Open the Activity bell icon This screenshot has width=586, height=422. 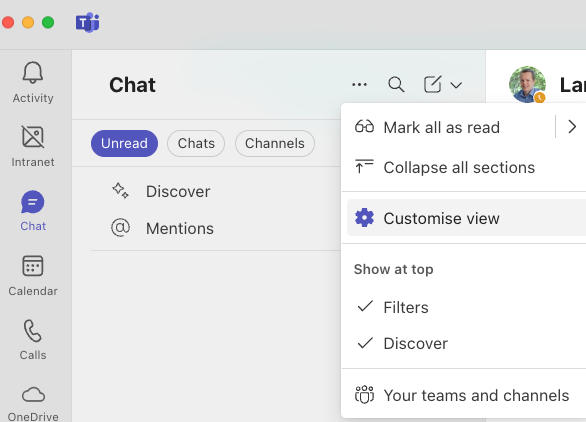33,72
